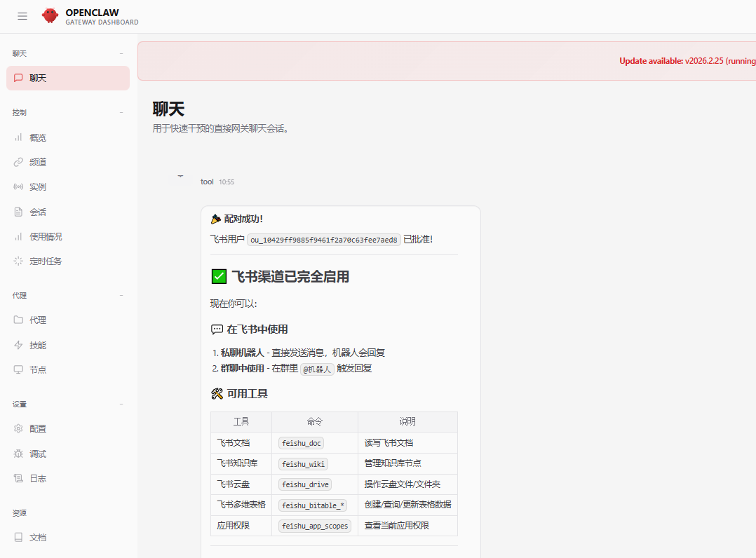Open the 日志 logs page

[x=38, y=479]
